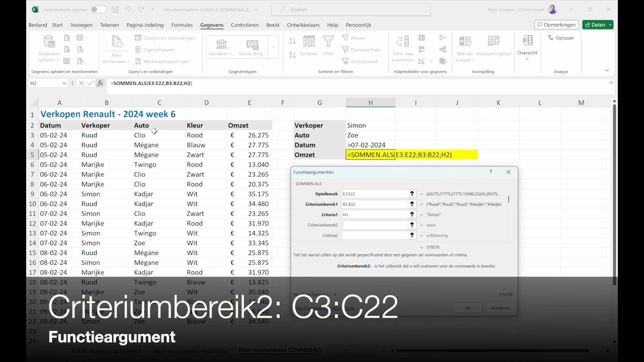Switch to the Invoegen tab
Image resolution: width=644 pixels, height=362 pixels.
(82, 25)
